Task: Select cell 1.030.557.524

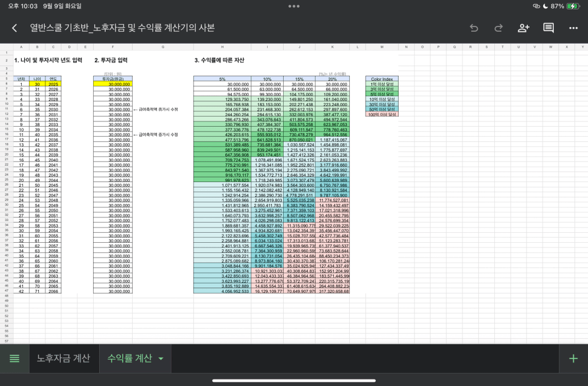Action: (x=299, y=144)
